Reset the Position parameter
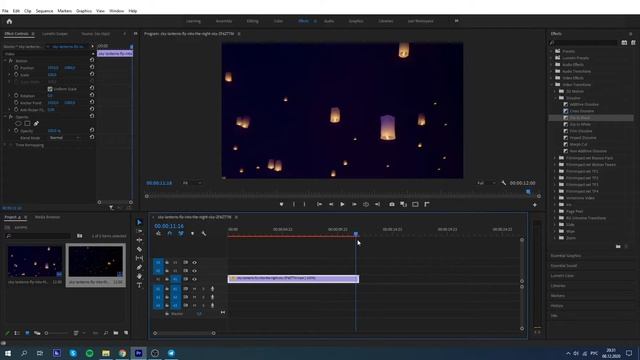The image size is (640, 360). point(92,67)
